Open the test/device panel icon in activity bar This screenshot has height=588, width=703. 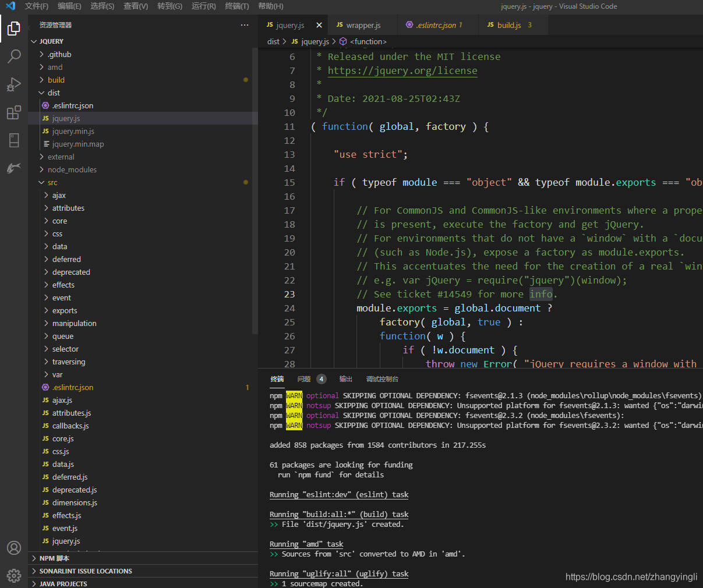click(x=14, y=140)
